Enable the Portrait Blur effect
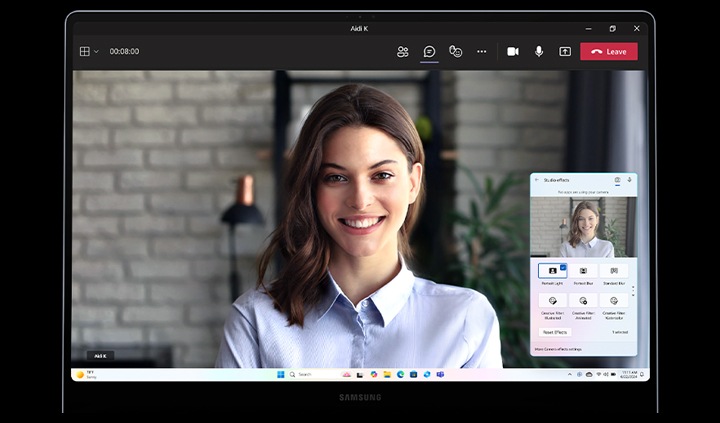This screenshot has width=720, height=423. point(583,270)
